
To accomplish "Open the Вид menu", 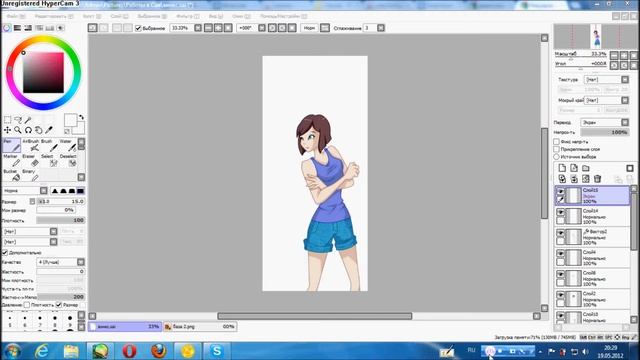I will pos(216,16).
